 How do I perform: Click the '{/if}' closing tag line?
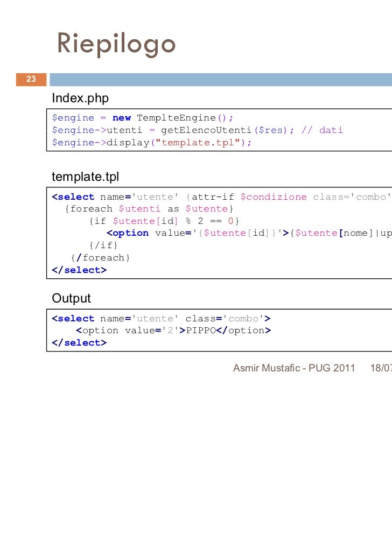[x=103, y=245]
